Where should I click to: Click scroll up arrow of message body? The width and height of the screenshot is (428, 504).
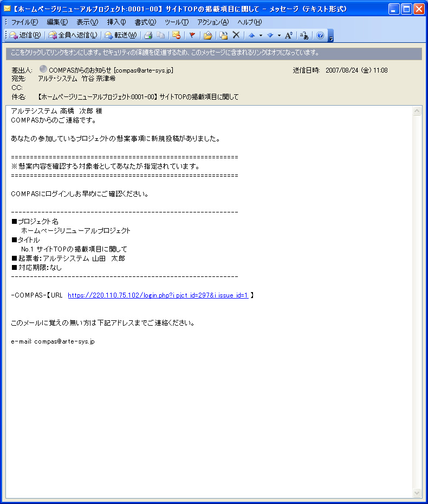tap(417, 111)
